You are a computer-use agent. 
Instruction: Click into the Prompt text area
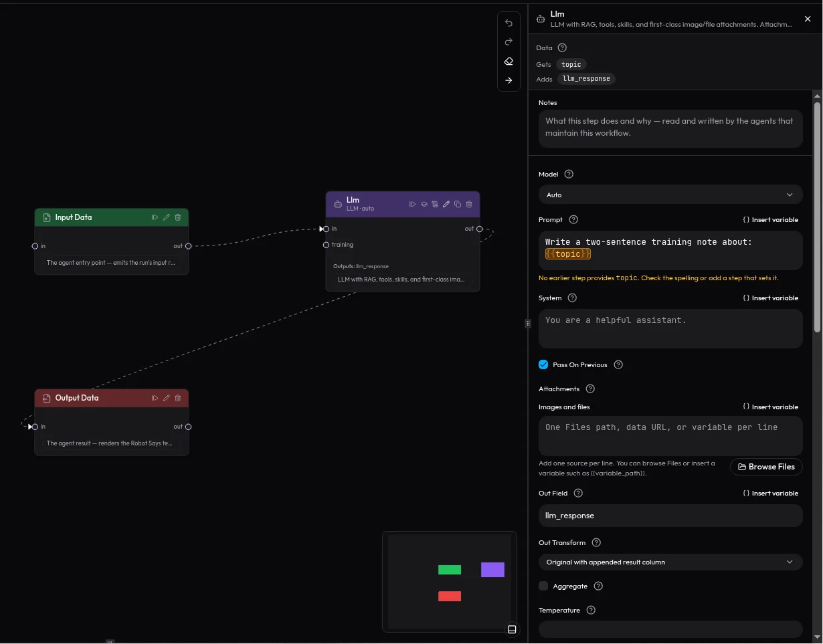(670, 250)
